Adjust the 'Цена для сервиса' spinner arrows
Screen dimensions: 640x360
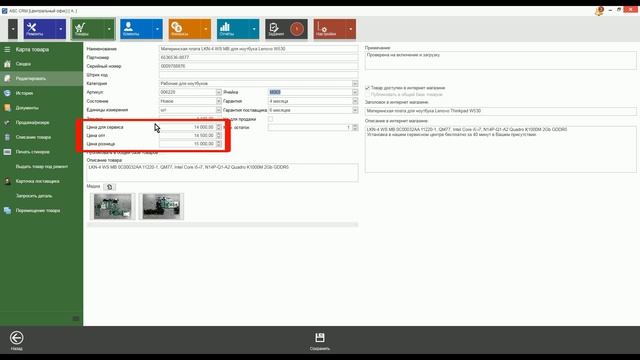[219, 127]
